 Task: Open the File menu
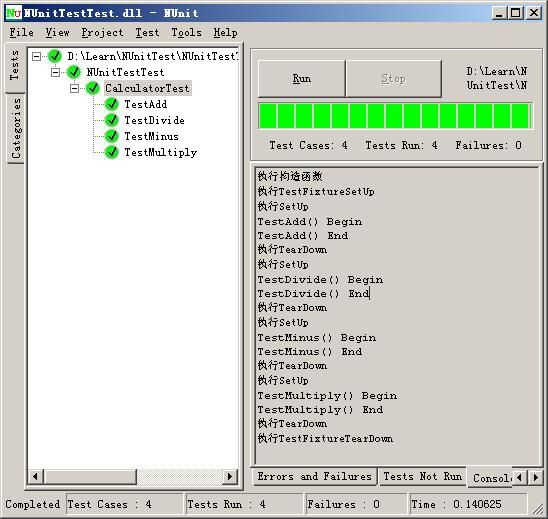pos(22,33)
